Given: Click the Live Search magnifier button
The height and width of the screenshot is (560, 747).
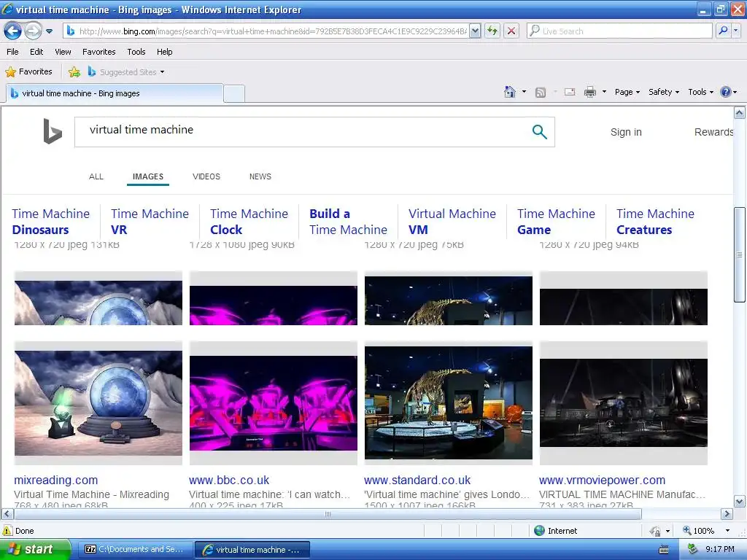Looking at the screenshot, I should tap(723, 31).
